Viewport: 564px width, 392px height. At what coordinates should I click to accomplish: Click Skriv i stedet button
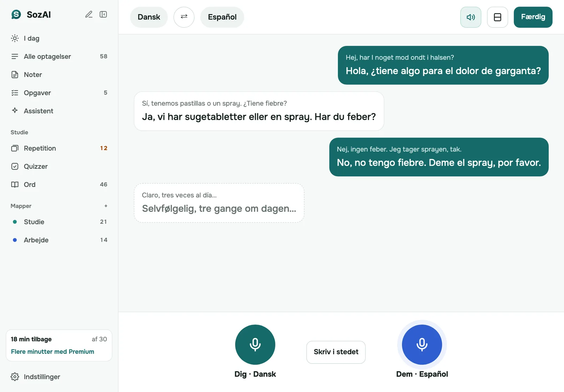click(336, 352)
